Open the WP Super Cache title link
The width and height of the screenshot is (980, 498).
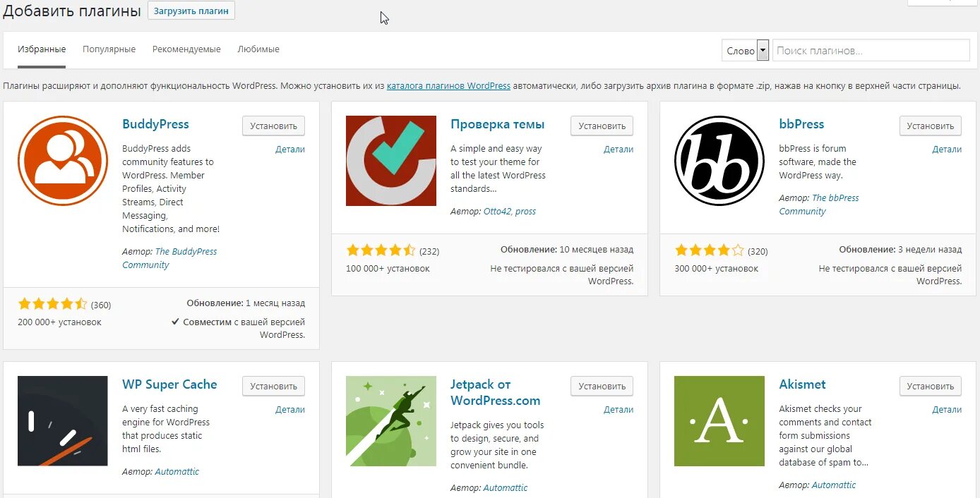[169, 384]
